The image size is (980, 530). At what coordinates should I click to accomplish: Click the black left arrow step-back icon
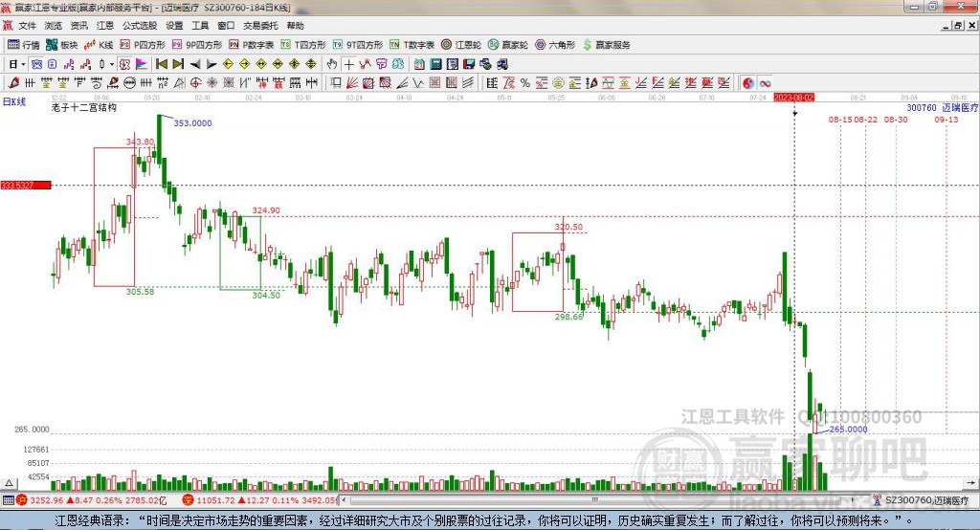click(195, 64)
